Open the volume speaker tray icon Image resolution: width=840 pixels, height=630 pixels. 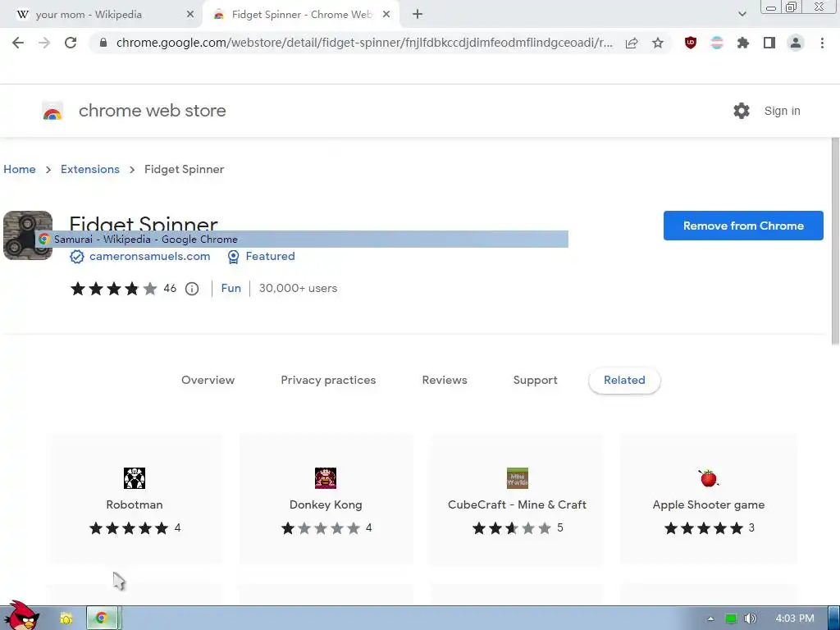(750, 619)
